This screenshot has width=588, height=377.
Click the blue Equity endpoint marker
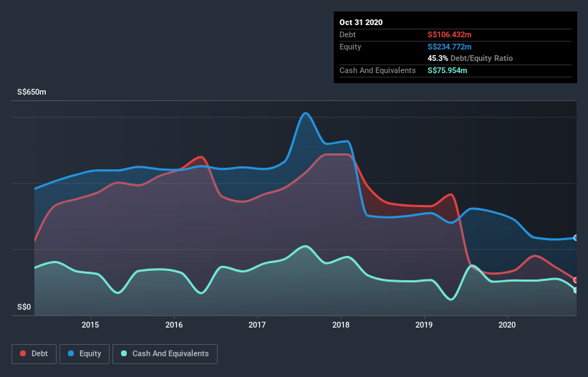[576, 238]
